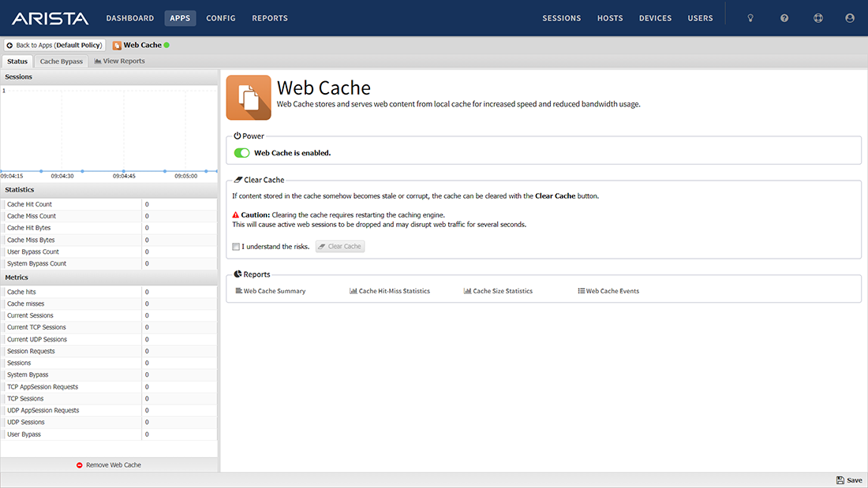Click the red Remove Web Cache icon
The image size is (868, 488).
[79, 465]
